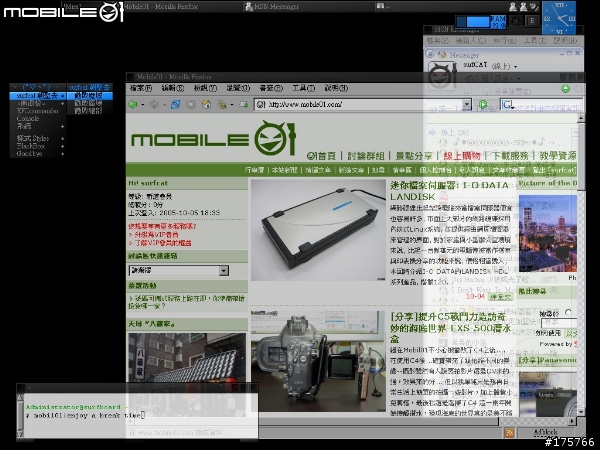Click the red 線上購物 link

click(x=462, y=156)
